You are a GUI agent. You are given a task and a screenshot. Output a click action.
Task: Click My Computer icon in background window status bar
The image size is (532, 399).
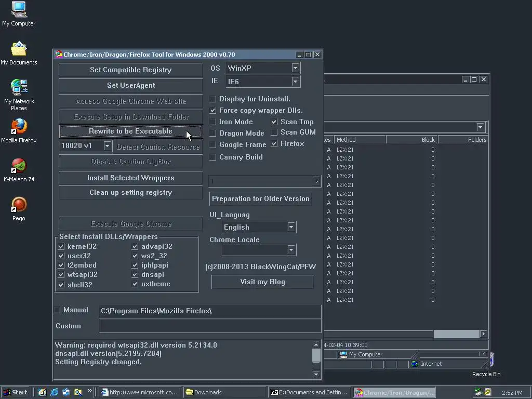(x=343, y=354)
